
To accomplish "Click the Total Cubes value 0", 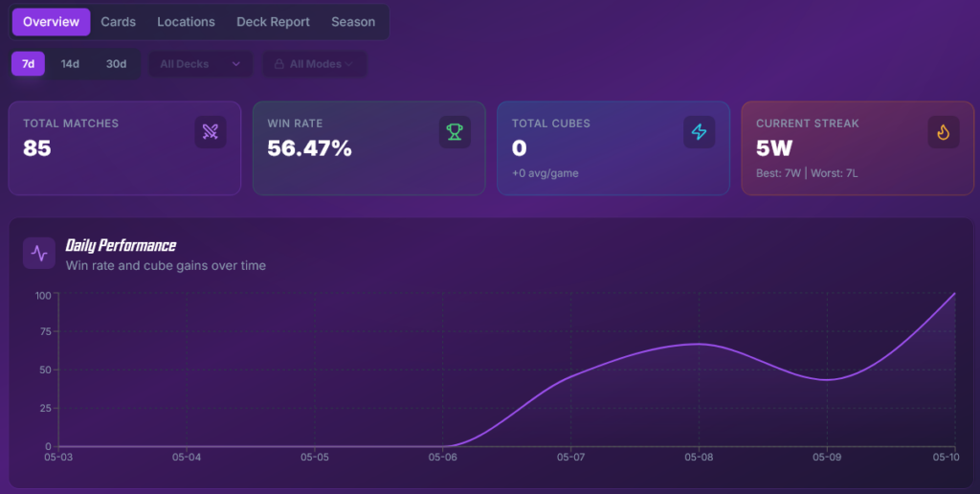I will click(x=519, y=148).
